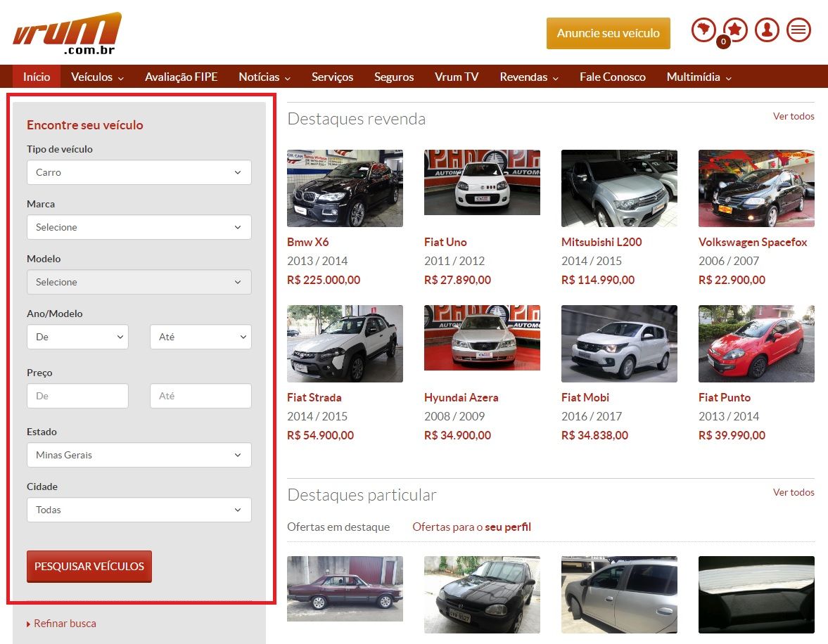Open the silver hatchback particular listing photo

(x=619, y=594)
